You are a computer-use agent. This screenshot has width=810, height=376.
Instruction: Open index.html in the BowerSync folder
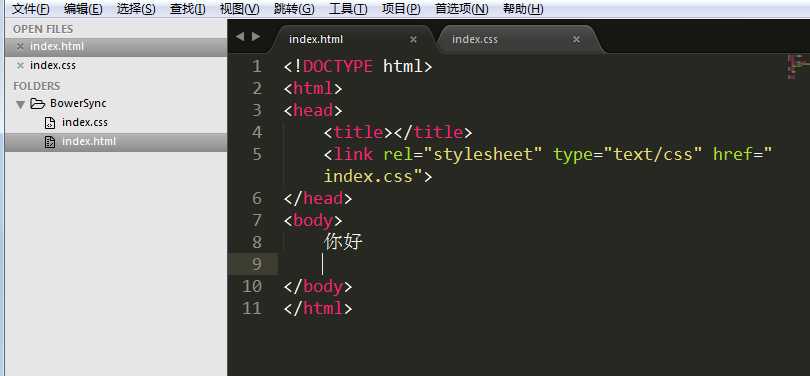[x=89, y=142]
